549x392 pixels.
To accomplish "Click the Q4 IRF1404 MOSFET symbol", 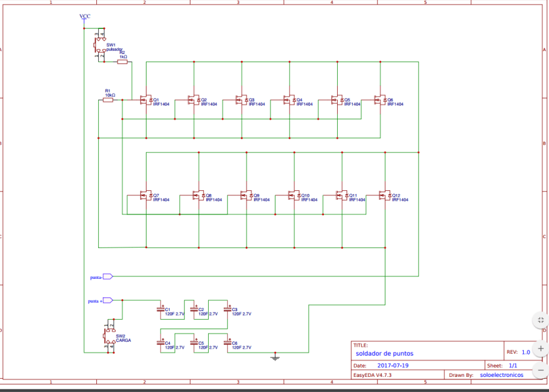I will coord(289,100).
